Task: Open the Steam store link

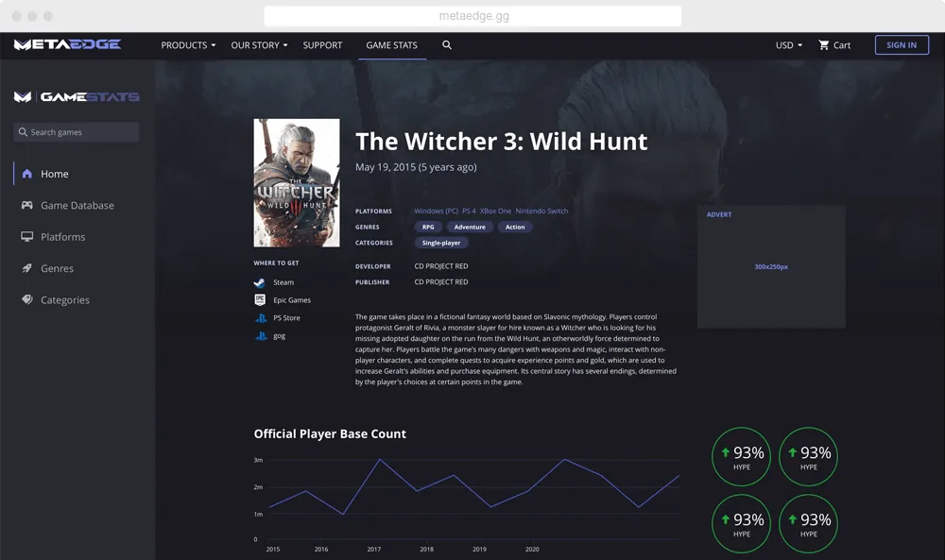Action: pyautogui.click(x=283, y=282)
